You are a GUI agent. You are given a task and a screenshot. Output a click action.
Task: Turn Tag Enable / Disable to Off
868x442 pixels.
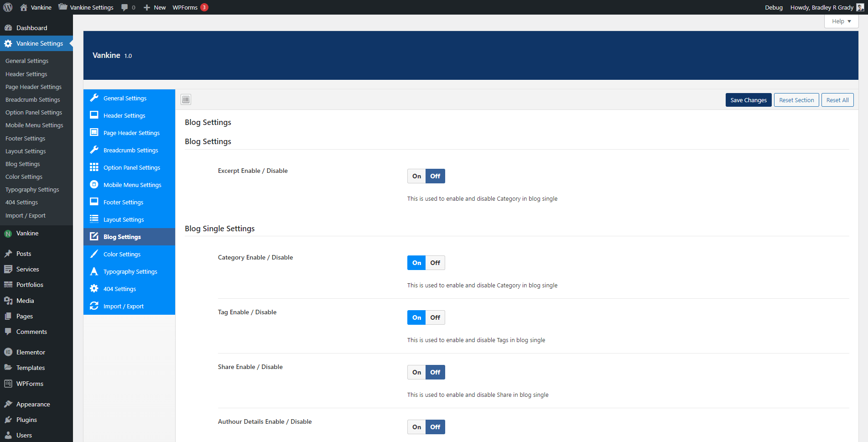435,317
